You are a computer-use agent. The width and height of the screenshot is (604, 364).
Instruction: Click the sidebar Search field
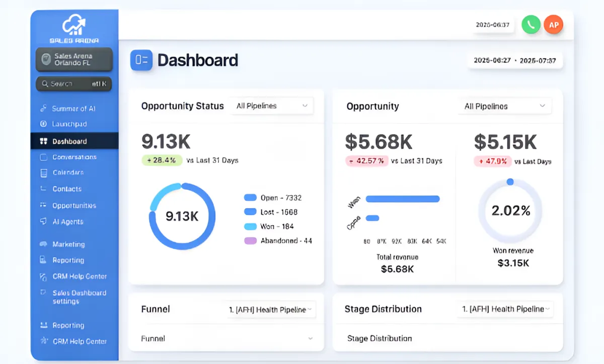pos(74,84)
